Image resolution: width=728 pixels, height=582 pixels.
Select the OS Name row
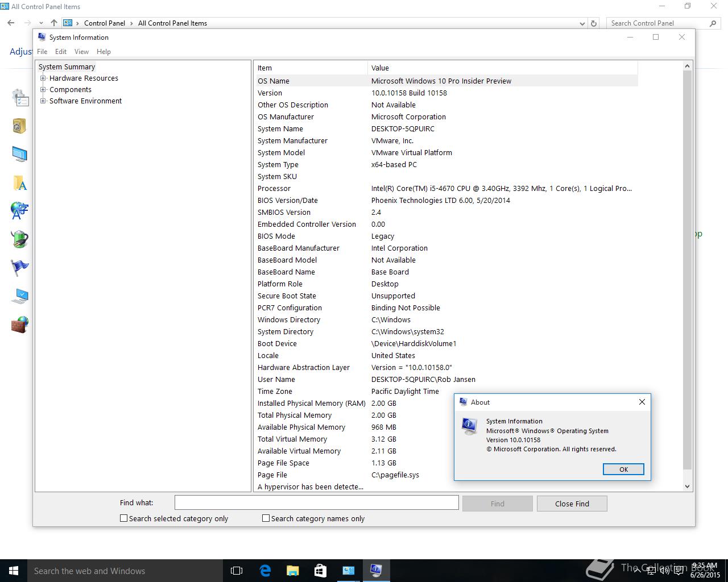[x=446, y=81]
